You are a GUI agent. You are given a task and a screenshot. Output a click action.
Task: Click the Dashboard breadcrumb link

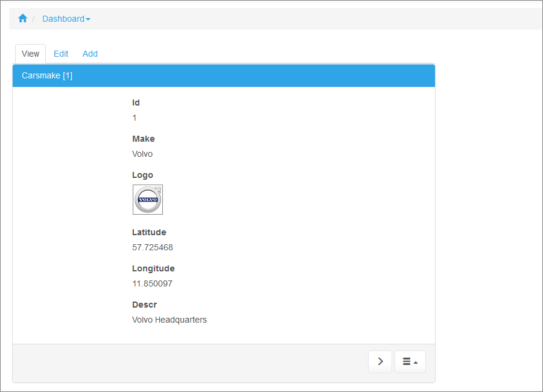click(x=62, y=19)
